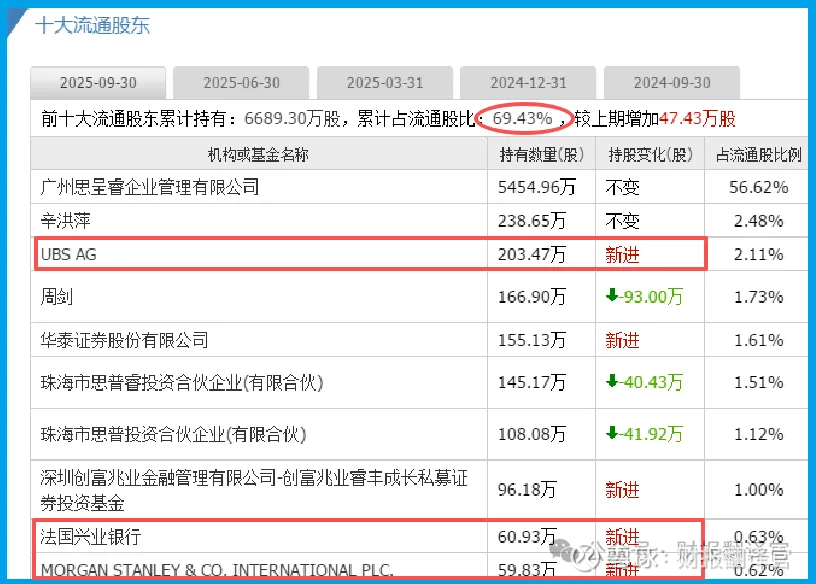The width and height of the screenshot is (816, 584).
Task: Click the UBS AG shareholder name
Action: pyautogui.click(x=69, y=254)
